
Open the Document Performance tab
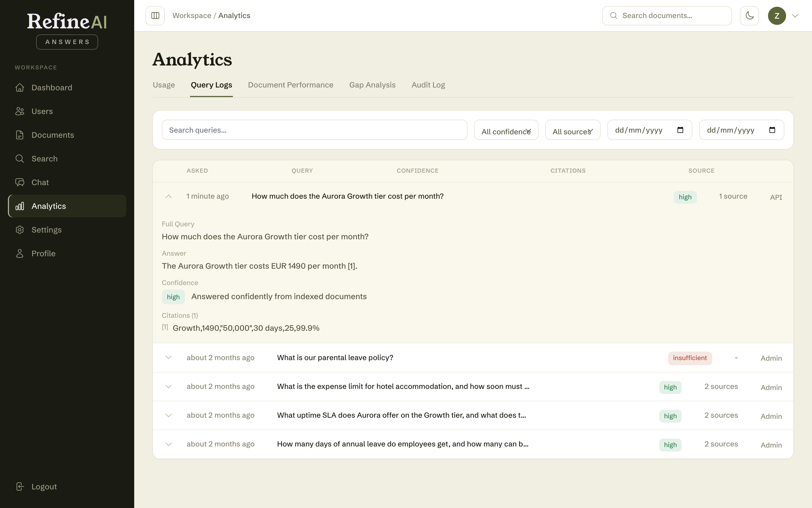291,85
